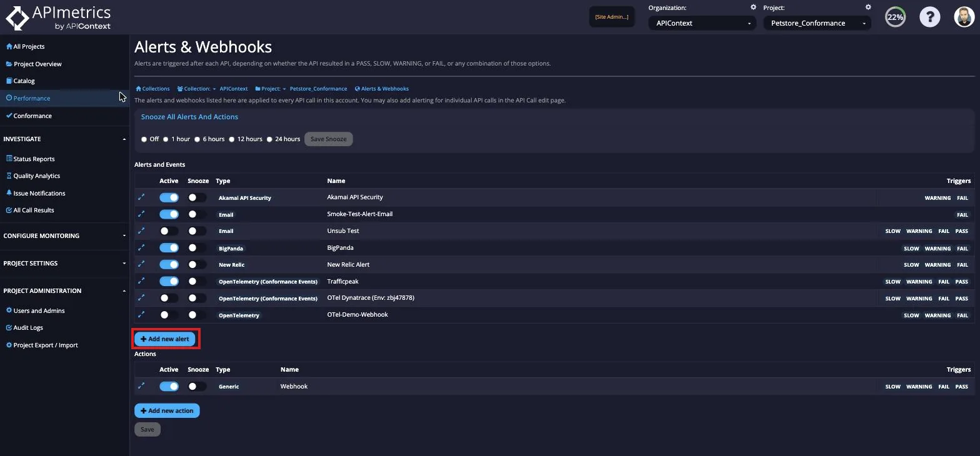Select the 24 hours snooze option

pos(270,139)
